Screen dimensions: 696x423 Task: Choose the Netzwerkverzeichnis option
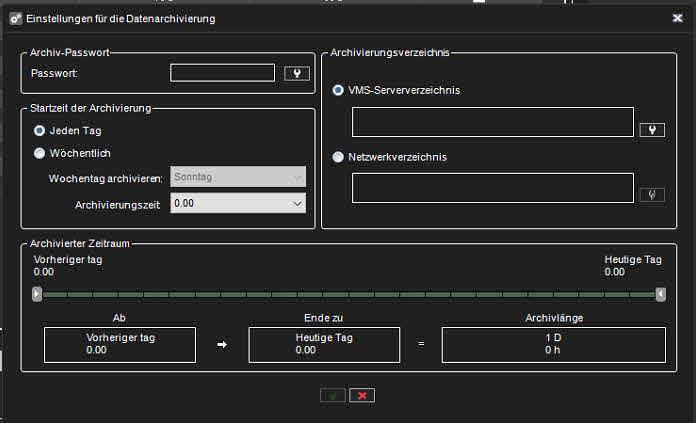339,157
